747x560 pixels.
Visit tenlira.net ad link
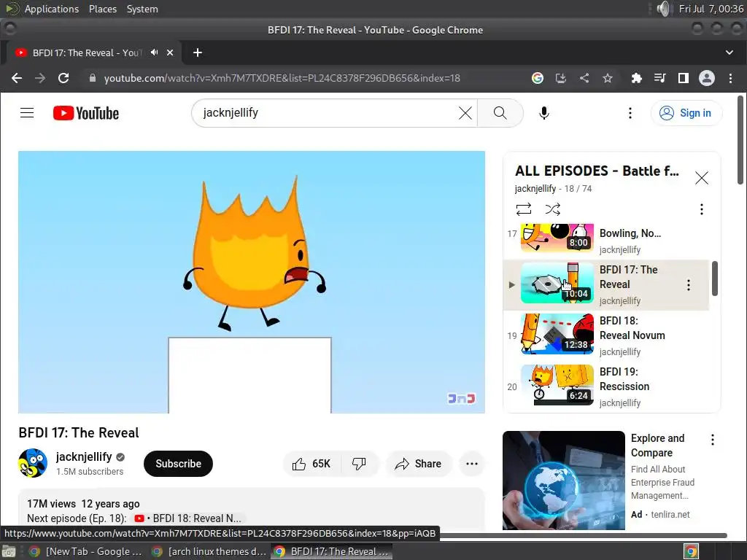[670, 514]
